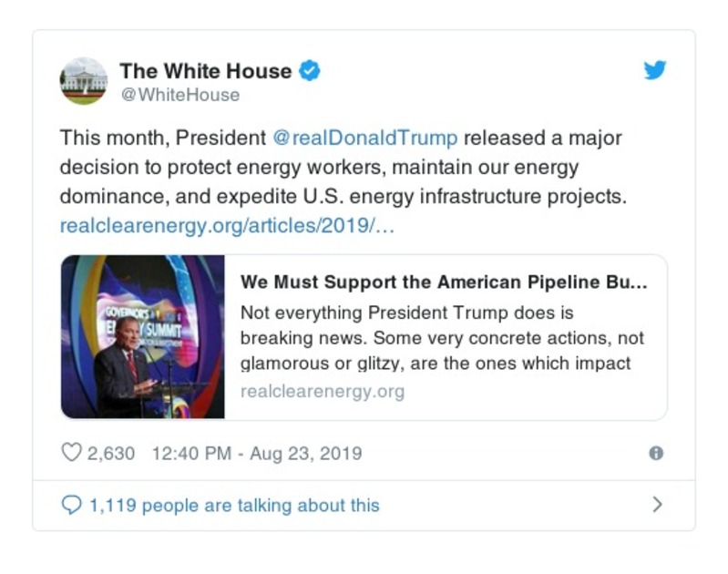Follow the realclearenergy.org/articles/2019 link
728x574 pixels.
(227, 226)
